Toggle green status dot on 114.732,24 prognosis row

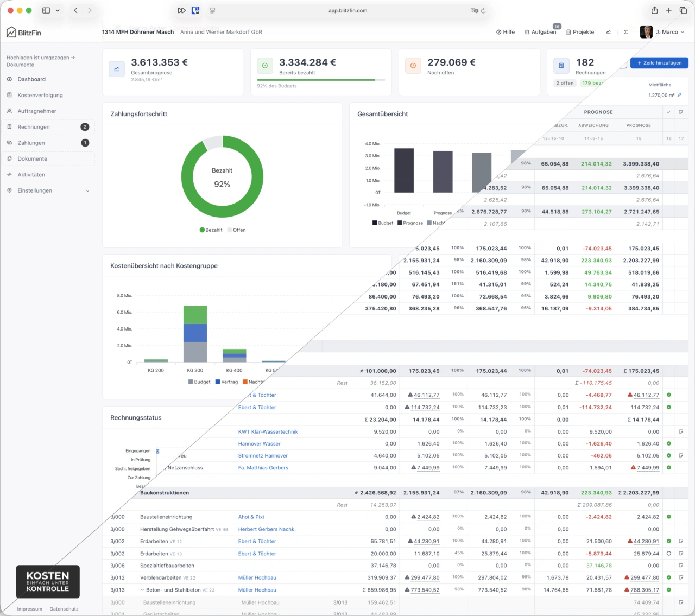(x=669, y=407)
